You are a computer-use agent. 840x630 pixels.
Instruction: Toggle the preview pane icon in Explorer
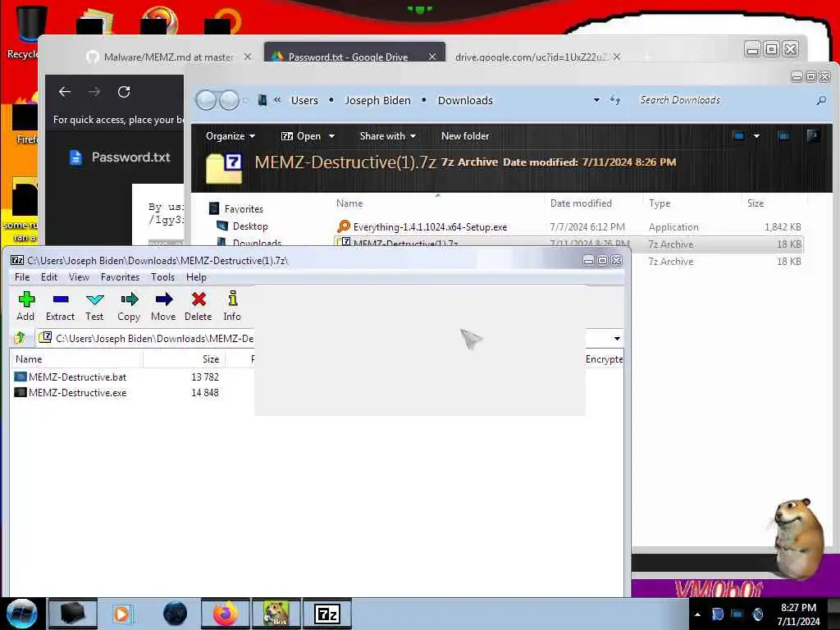pyautogui.click(x=783, y=136)
